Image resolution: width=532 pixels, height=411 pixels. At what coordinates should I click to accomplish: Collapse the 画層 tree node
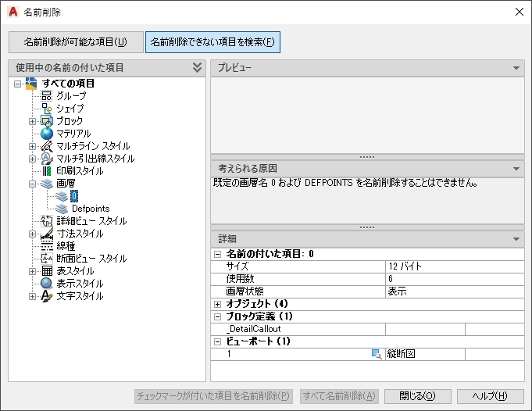[x=32, y=184]
